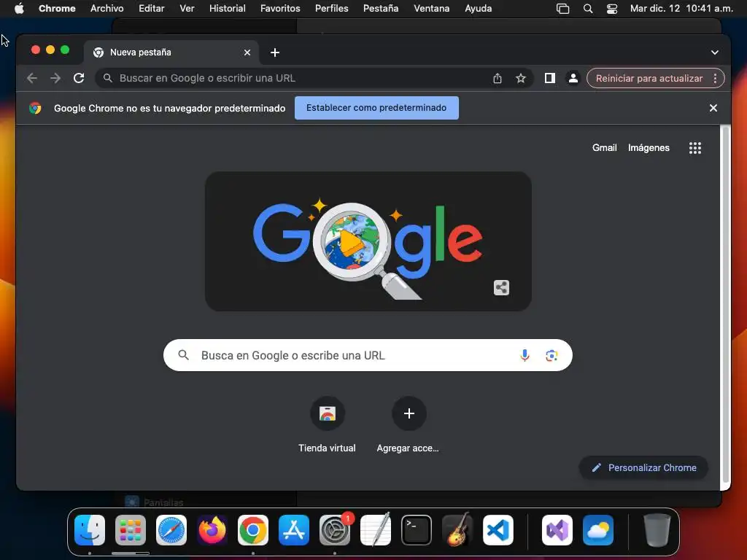The width and height of the screenshot is (747, 560).
Task: Open the Perfiles menu
Action: (332, 8)
